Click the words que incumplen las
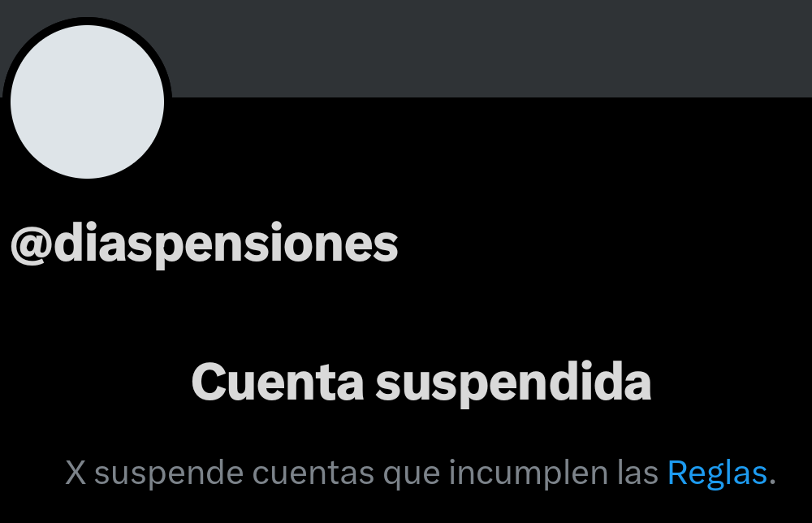The width and height of the screenshot is (812, 523). [x=520, y=473]
